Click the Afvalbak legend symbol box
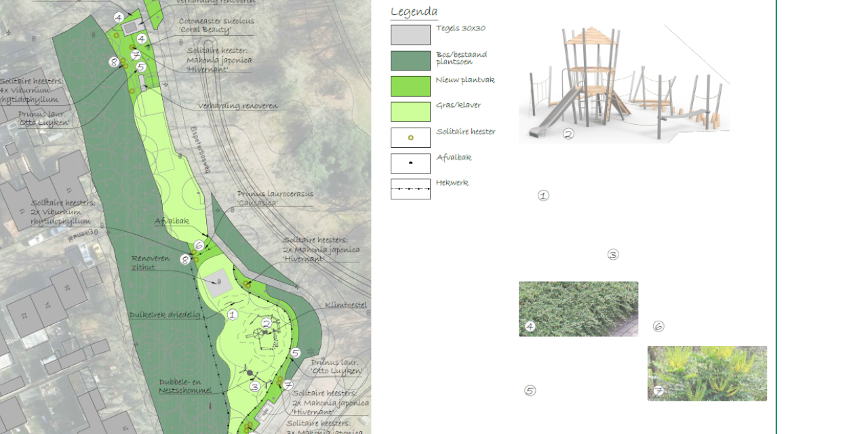868x434 pixels. click(x=410, y=163)
